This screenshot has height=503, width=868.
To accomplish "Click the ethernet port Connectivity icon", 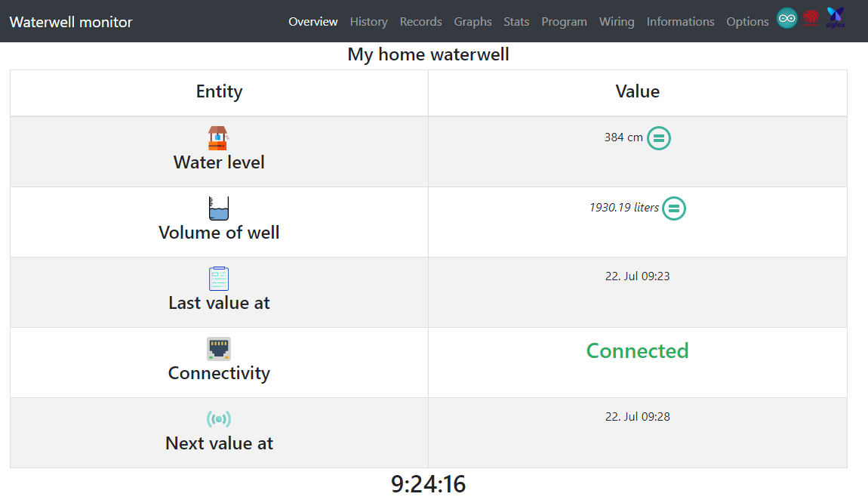I will tap(219, 349).
